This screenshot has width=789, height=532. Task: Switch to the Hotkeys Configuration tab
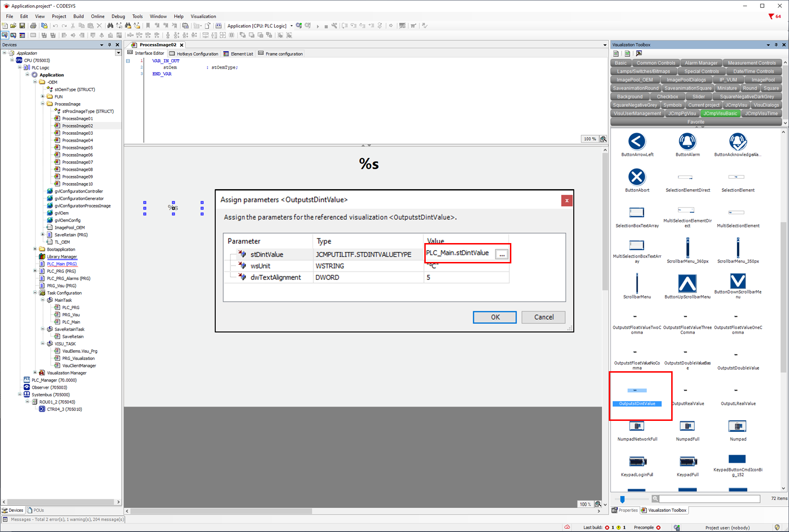(x=194, y=54)
